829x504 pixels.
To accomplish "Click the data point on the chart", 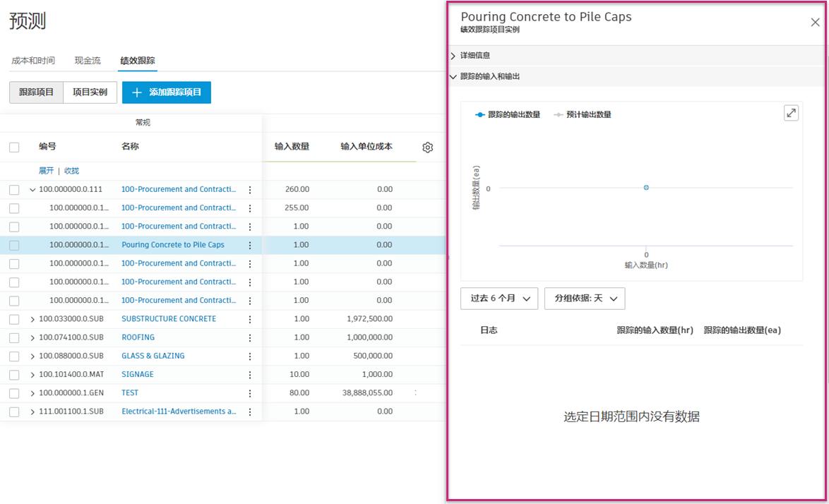I will 646,188.
